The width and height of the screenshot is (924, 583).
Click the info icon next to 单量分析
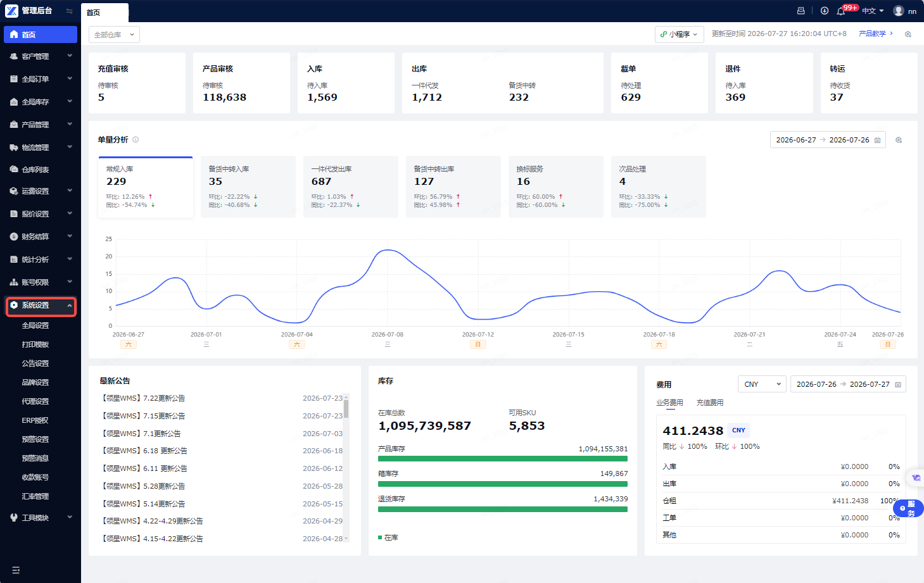coord(136,140)
